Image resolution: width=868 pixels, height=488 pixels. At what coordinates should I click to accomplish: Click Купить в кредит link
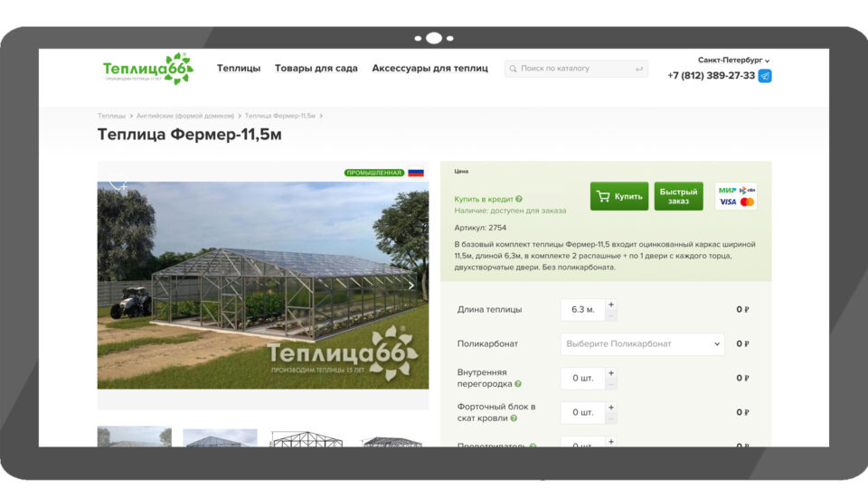[484, 199]
